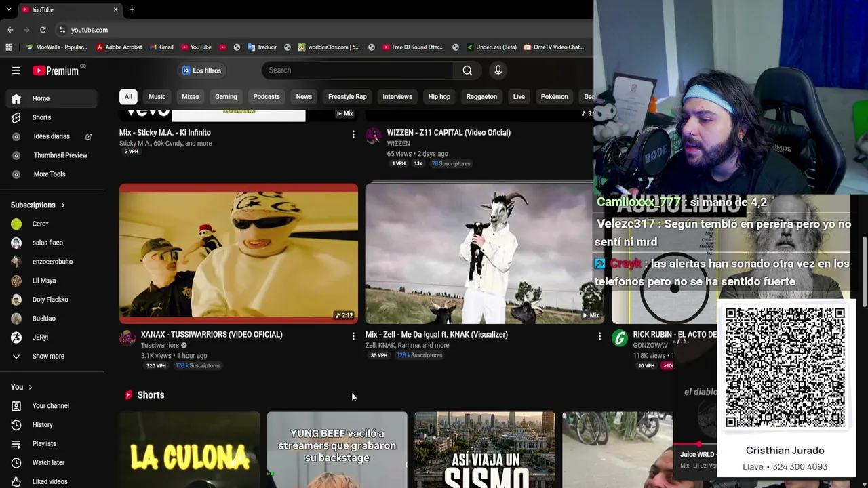Open Tussiwarriors channel avatar
Viewport: 868px width, 488px height.
(127, 338)
